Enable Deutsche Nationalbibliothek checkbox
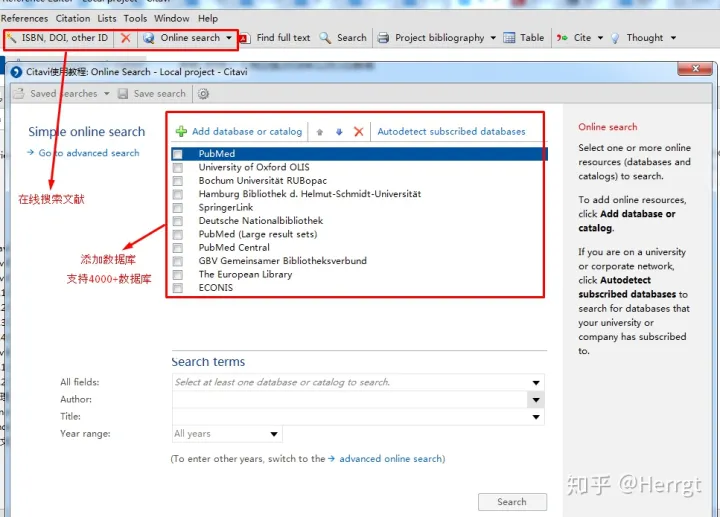 click(x=178, y=221)
